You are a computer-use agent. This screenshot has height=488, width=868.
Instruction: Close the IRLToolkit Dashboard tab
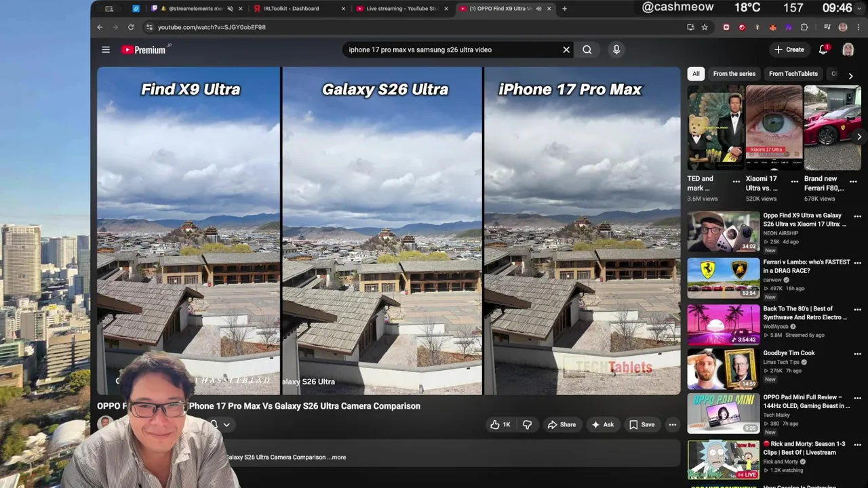point(343,9)
